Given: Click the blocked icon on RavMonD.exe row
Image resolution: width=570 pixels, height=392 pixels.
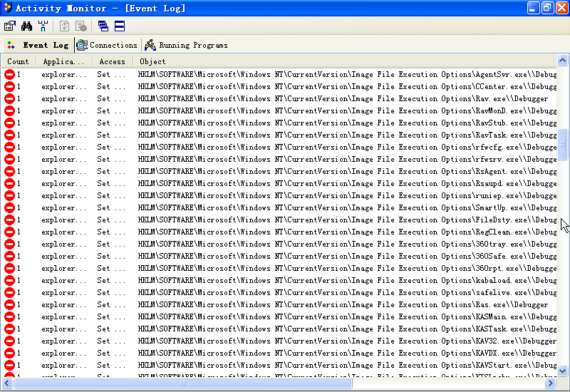Looking at the screenshot, I should (x=9, y=111).
